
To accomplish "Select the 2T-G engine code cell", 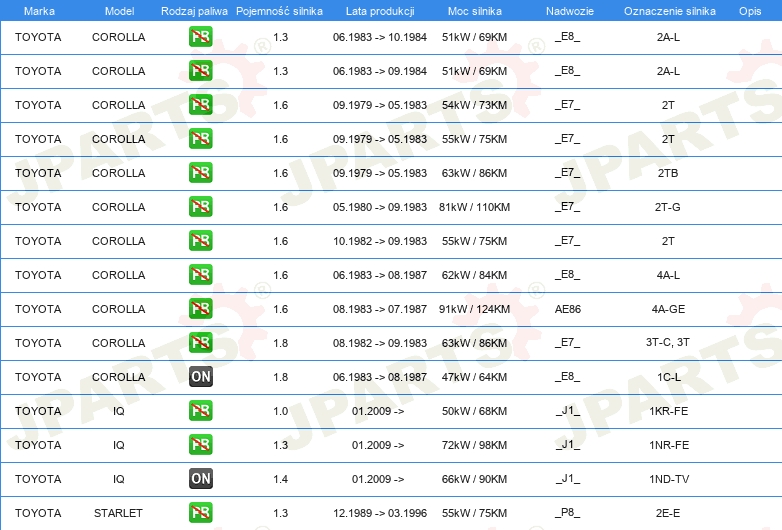I will 668,207.
